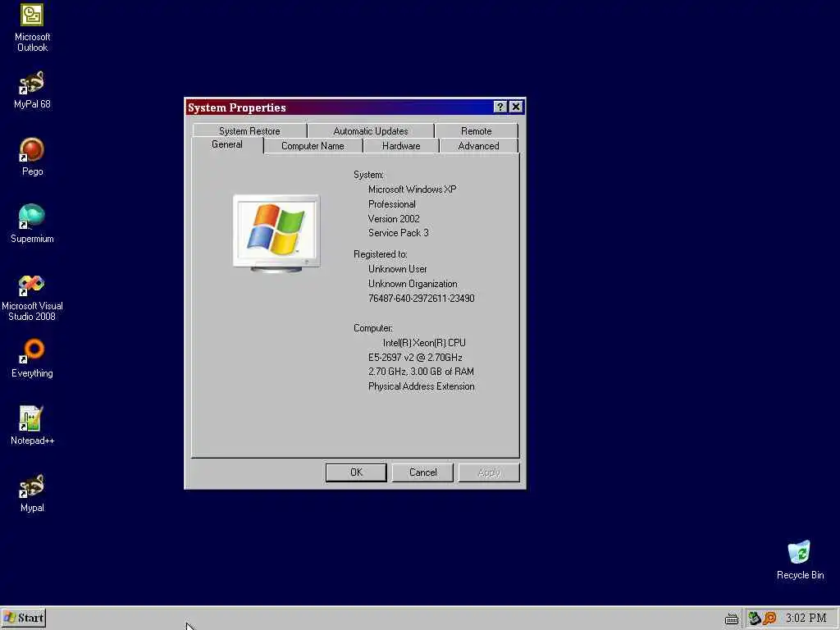Click the "Service Pack 3" text
The height and width of the screenshot is (630, 840).
click(x=398, y=233)
